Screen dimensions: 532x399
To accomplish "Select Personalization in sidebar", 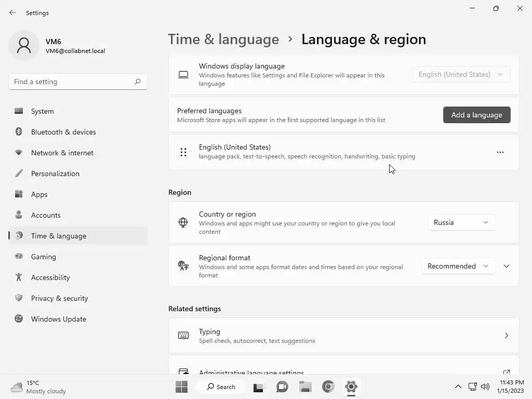I will click(x=78, y=174).
